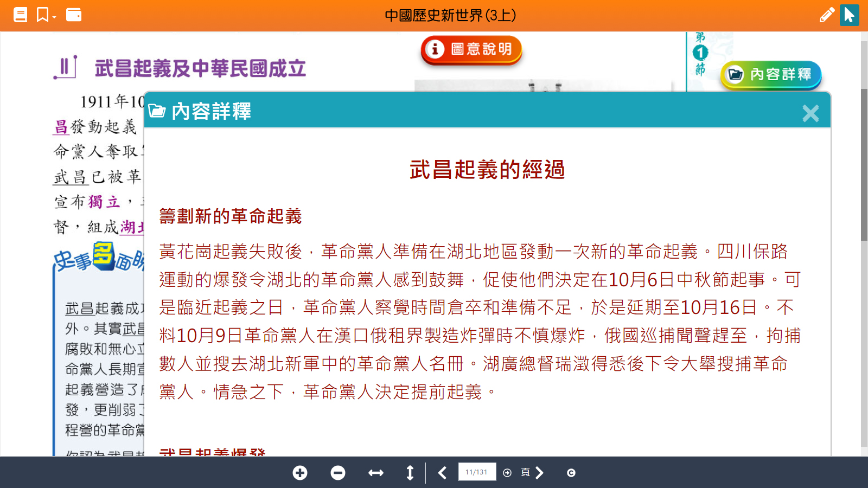Select the pencil annotation tool
Screen dimensions: 868x488
click(826, 15)
